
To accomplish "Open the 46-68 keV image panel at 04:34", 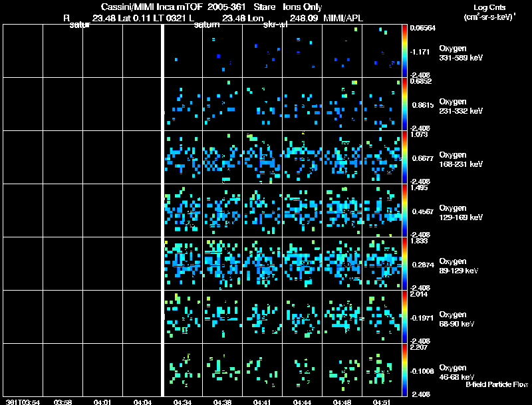I will coord(184,370).
